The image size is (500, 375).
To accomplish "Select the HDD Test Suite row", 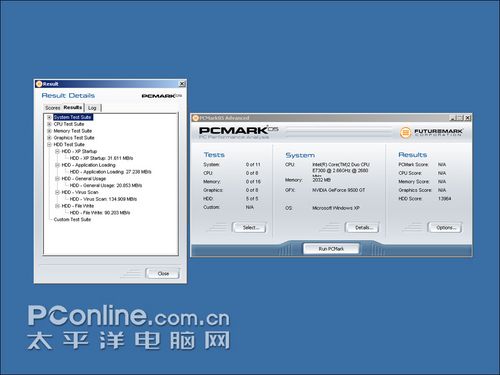I will 69,145.
